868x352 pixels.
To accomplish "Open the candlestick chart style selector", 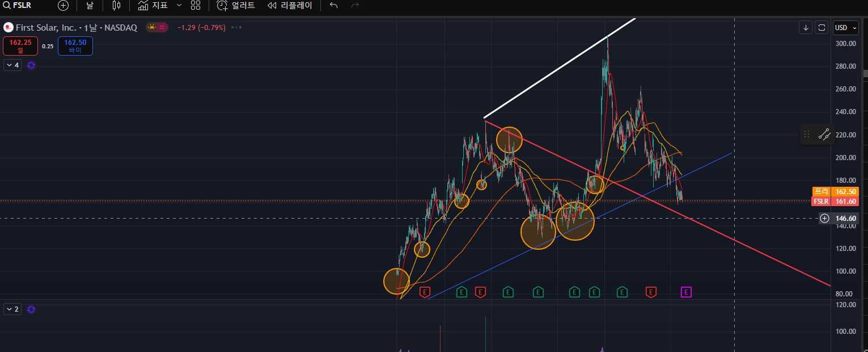I will point(116,6).
